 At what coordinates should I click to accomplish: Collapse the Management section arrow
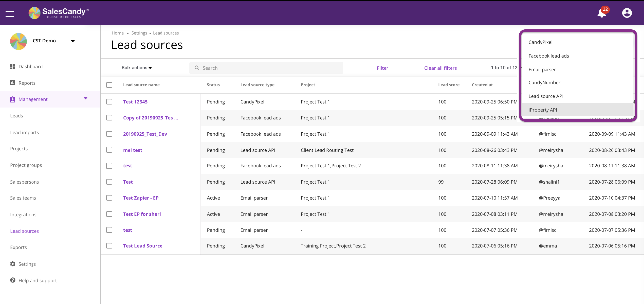point(86,99)
